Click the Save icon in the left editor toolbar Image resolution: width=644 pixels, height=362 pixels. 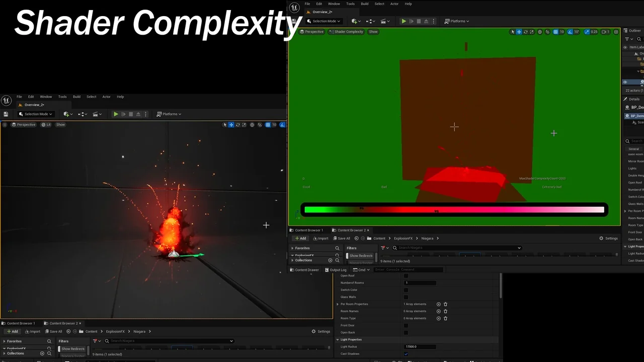(6, 114)
